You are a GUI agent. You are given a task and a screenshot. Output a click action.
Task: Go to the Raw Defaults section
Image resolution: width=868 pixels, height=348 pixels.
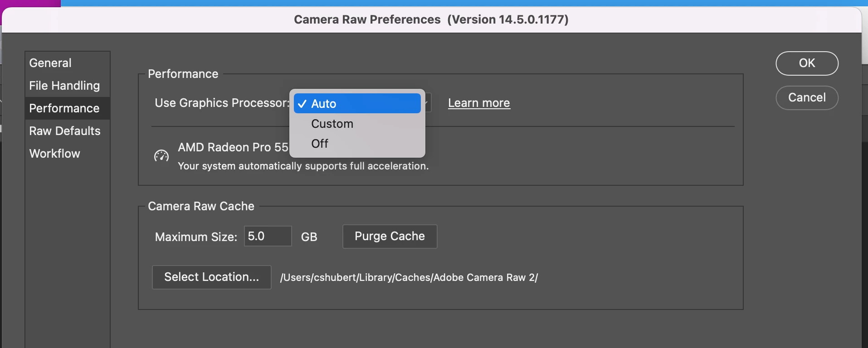pos(65,131)
